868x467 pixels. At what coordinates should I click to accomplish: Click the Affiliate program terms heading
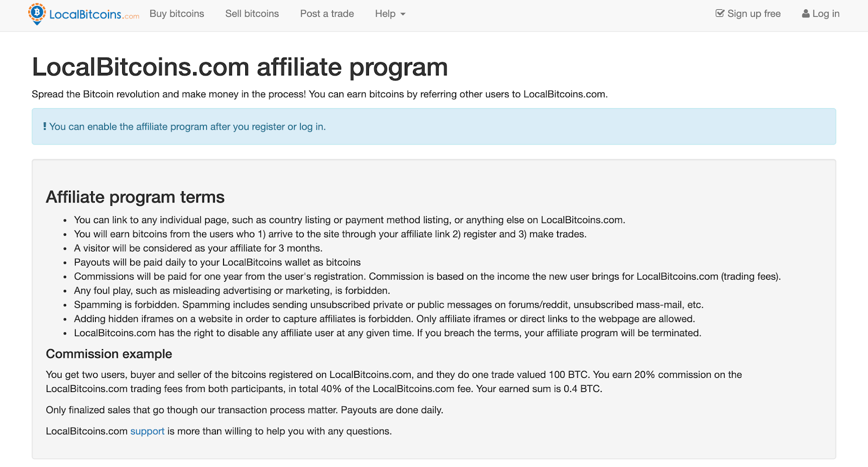tap(135, 197)
